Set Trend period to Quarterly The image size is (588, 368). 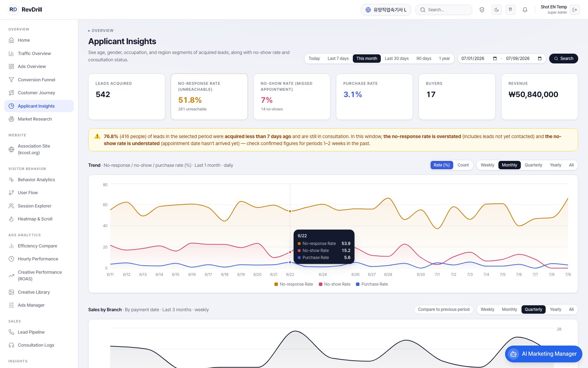[533, 165]
